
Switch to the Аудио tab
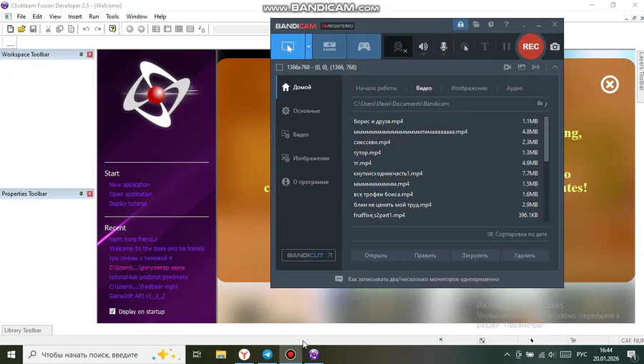[x=514, y=88]
